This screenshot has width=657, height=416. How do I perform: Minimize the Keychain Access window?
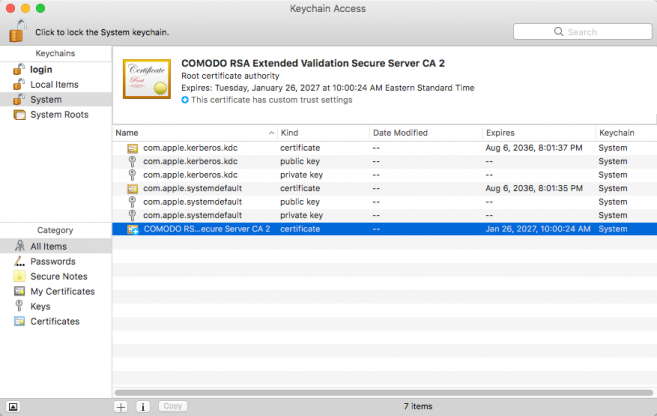(x=26, y=8)
